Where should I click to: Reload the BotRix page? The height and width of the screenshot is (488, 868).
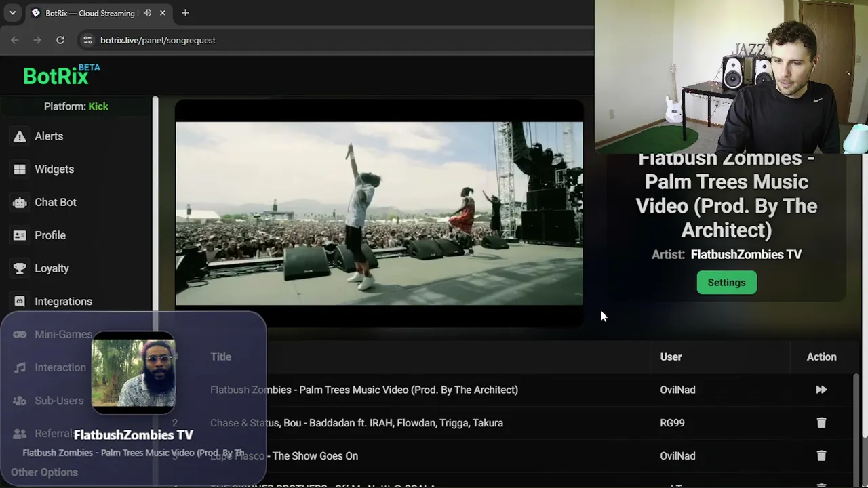pyautogui.click(x=60, y=40)
